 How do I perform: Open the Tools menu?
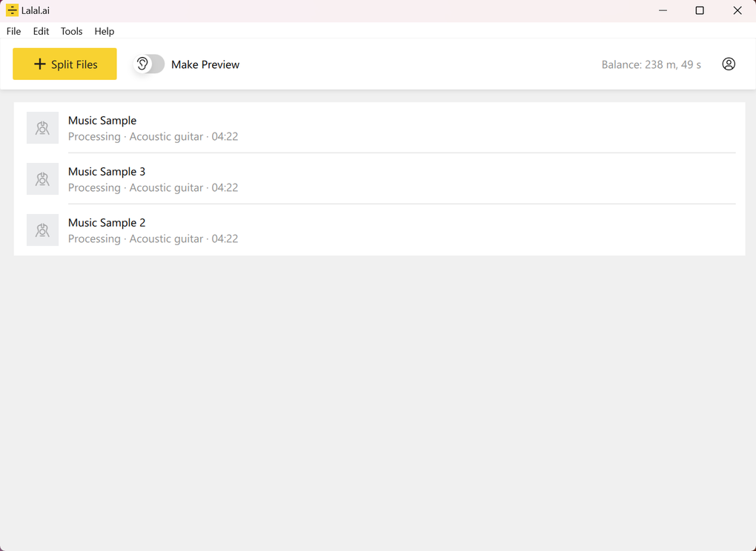71,31
